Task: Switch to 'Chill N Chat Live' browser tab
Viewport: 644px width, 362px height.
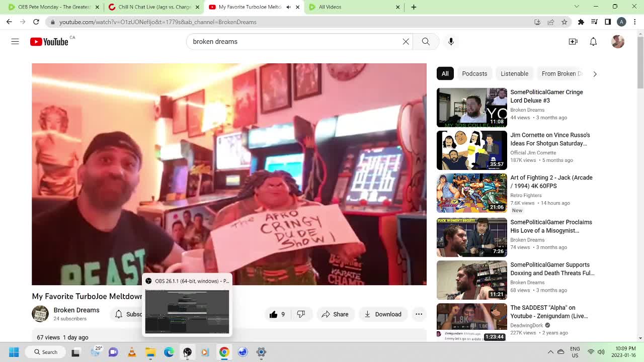Action: point(153,7)
